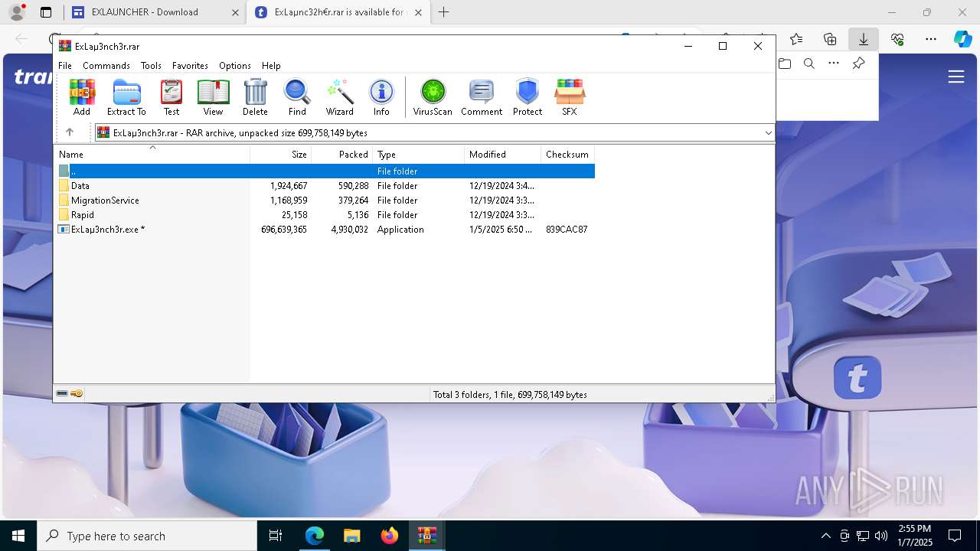Open Edge Settings and more ellipsis

[x=930, y=39]
